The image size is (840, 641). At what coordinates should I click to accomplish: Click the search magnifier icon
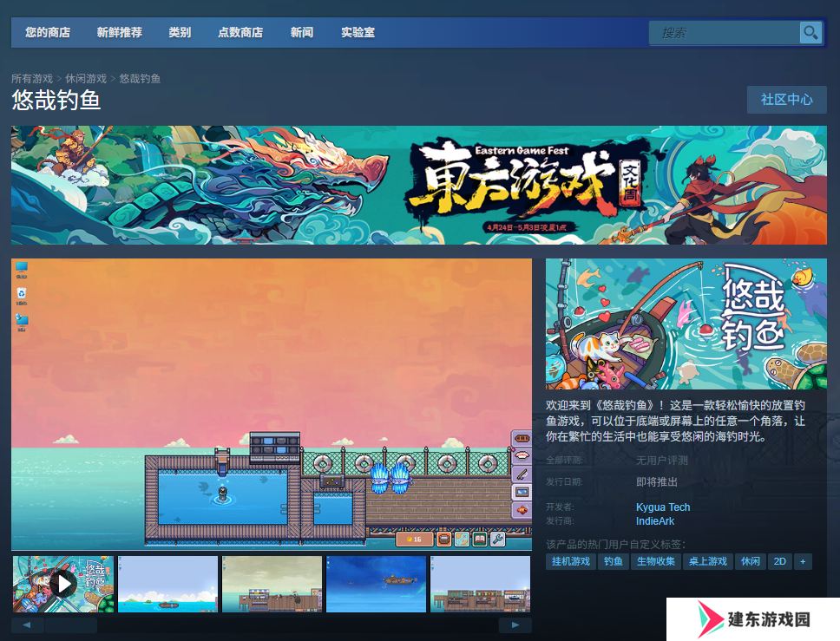[810, 33]
